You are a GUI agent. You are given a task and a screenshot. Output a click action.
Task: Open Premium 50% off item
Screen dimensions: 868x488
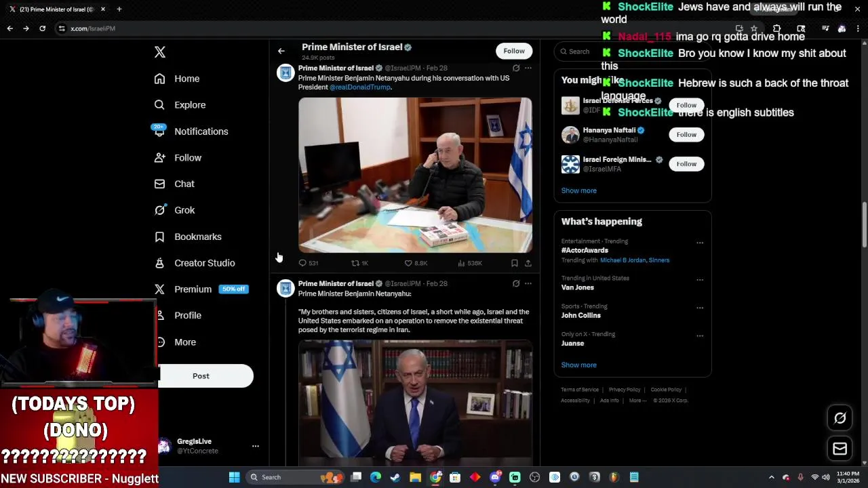coord(201,289)
